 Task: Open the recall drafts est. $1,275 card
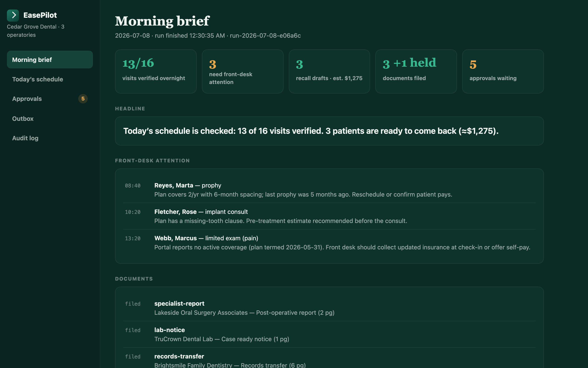tap(329, 72)
